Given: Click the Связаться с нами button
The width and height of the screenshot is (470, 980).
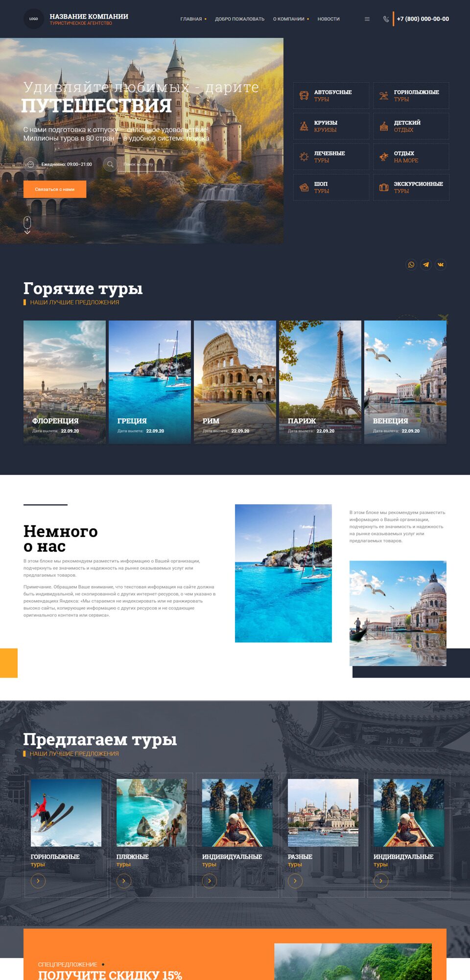Looking at the screenshot, I should 55,189.
